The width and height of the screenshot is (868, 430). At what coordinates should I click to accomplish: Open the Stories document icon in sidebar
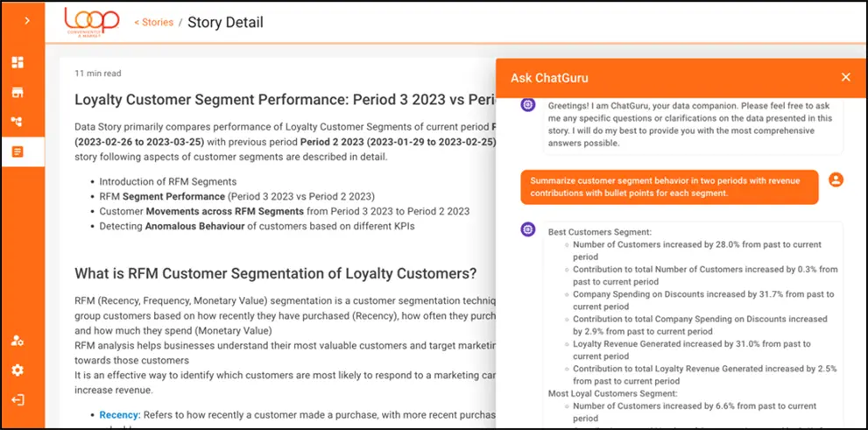coord(18,152)
